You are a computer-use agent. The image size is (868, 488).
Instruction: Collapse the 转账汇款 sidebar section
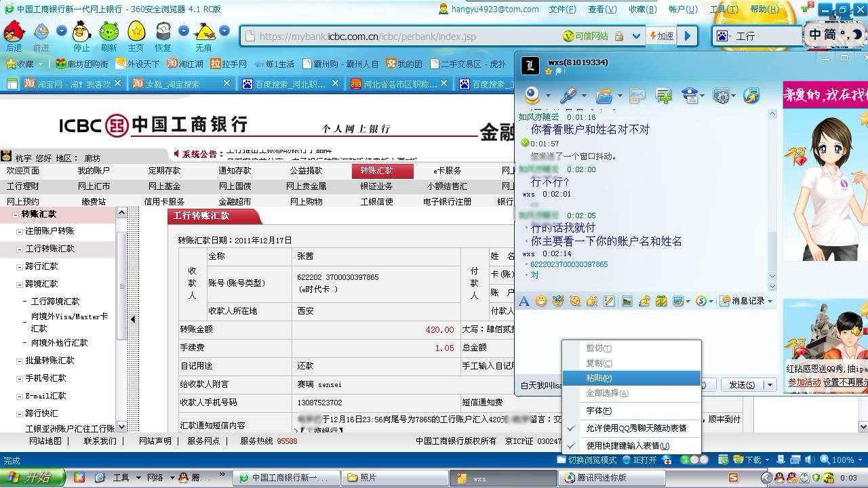click(16, 214)
